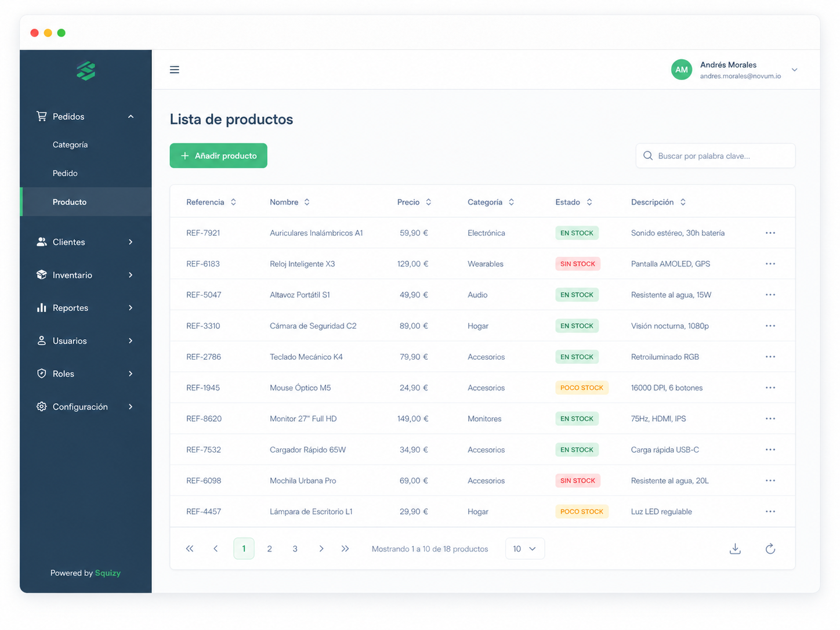Screen dimensions: 840x630
Task: Open the user account dropdown chevron
Action: pos(794,70)
